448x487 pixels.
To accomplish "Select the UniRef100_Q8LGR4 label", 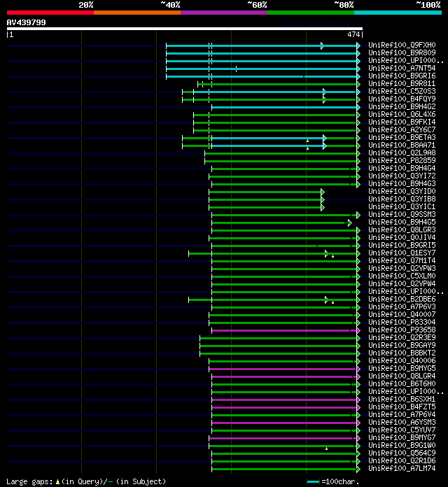I will pyautogui.click(x=402, y=376).
